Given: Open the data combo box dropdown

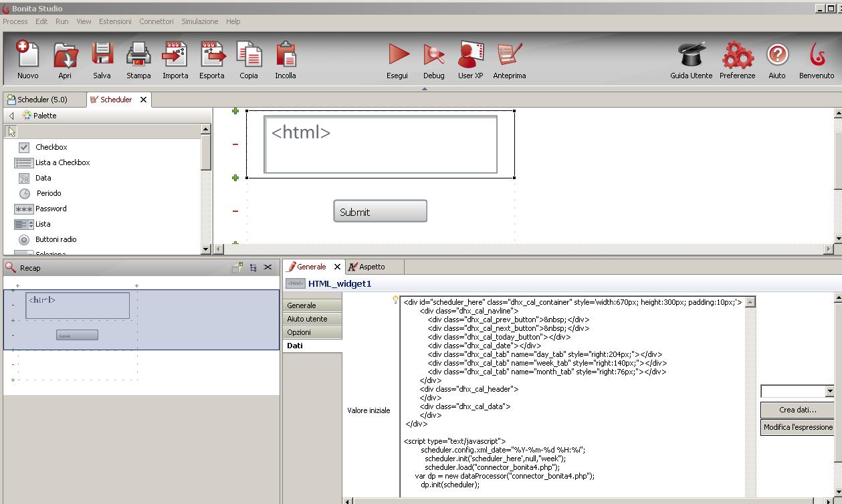Looking at the screenshot, I should click(829, 392).
